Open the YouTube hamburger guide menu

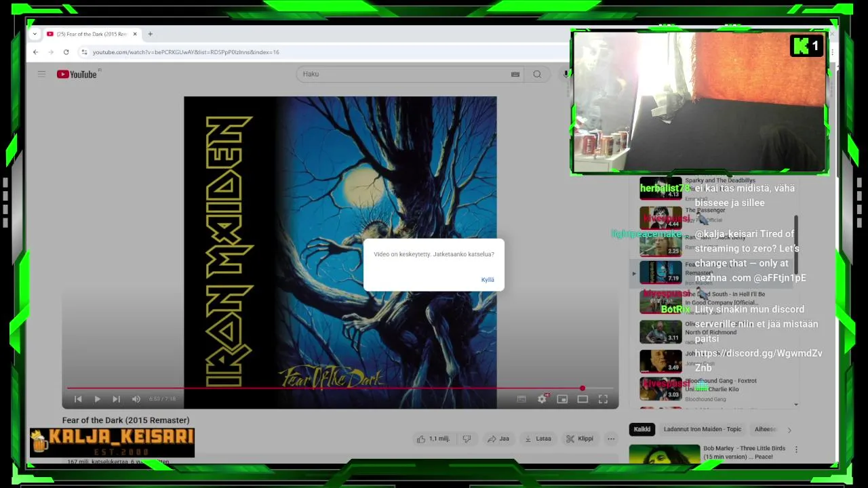point(41,74)
